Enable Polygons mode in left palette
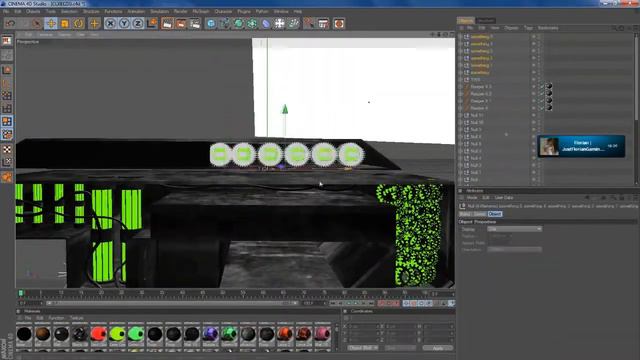This screenshot has width=640, height=360. click(x=7, y=122)
